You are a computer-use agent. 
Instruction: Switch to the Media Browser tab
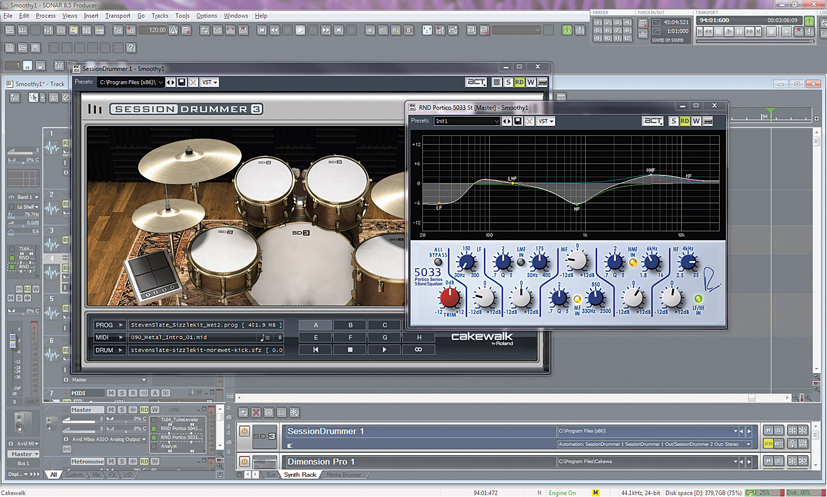(344, 475)
